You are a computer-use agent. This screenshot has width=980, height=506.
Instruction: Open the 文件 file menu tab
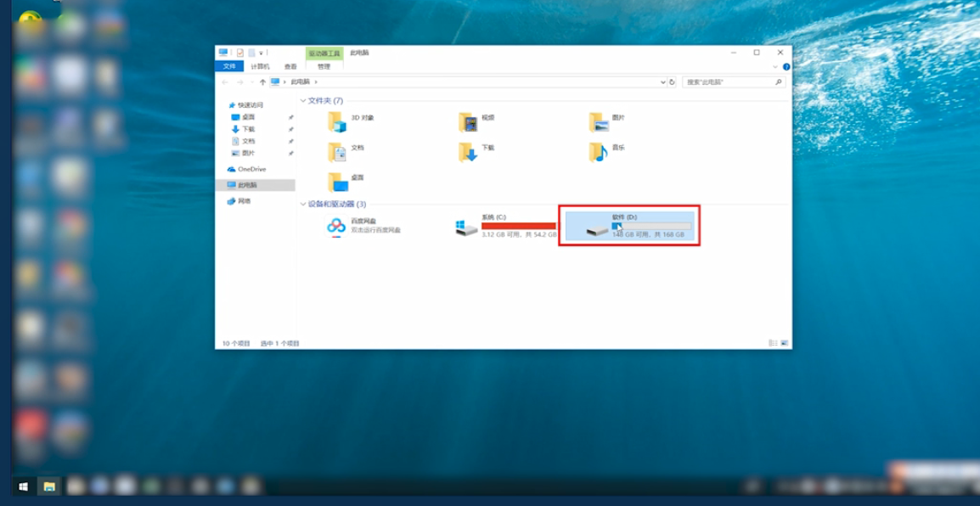pyautogui.click(x=228, y=66)
